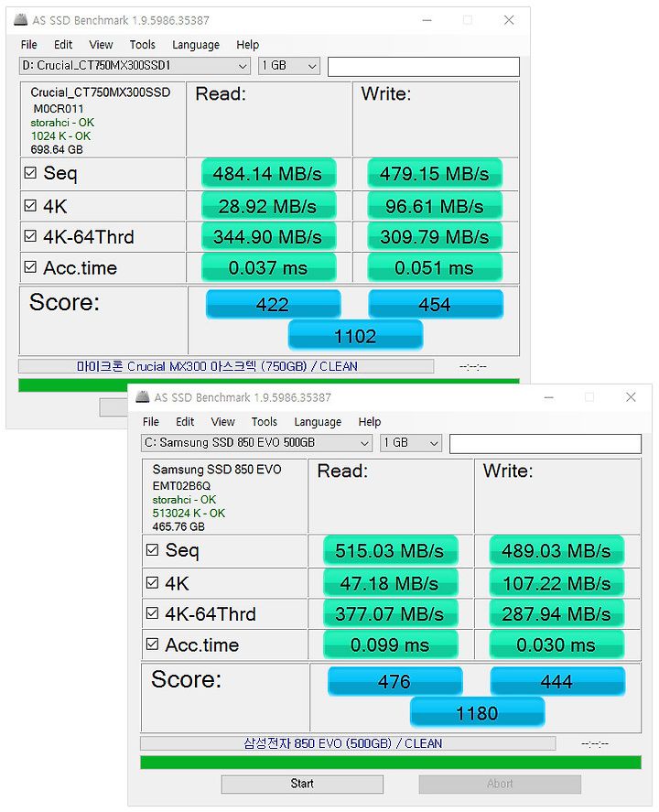Image resolution: width=659 pixels, height=812 pixels.
Task: Toggle Acc.time checkbox in the Samsung window
Action: coord(152,644)
